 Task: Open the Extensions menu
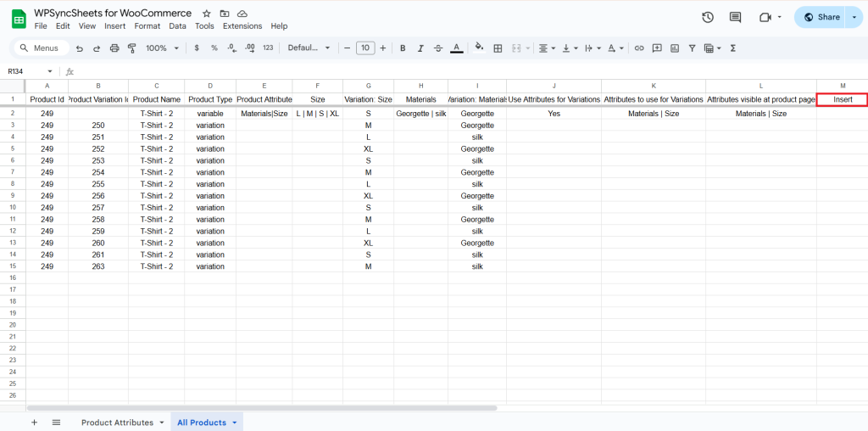pyautogui.click(x=242, y=26)
